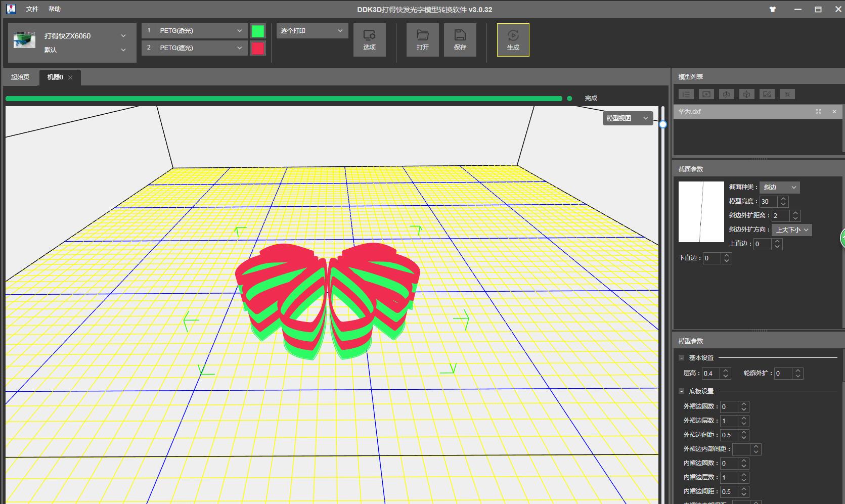845x504 pixels.
Task: Click the red material 2 color swatch
Action: tap(258, 49)
